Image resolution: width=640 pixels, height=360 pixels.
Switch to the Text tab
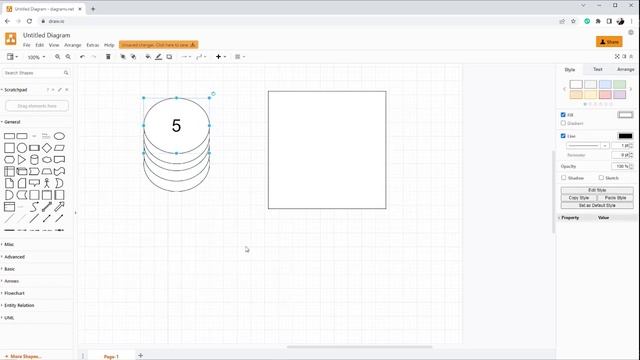pyautogui.click(x=598, y=69)
